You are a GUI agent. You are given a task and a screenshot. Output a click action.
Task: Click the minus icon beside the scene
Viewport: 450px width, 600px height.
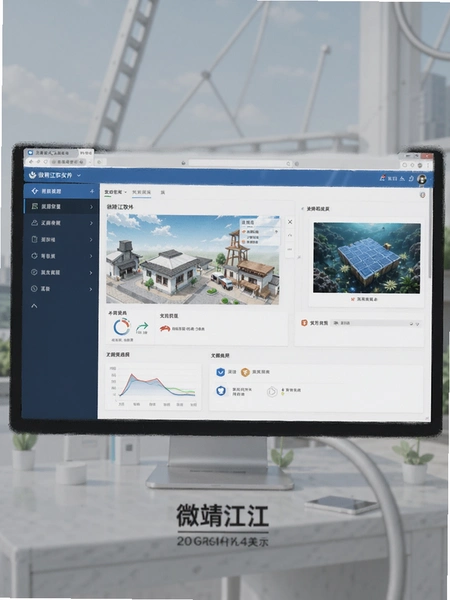(290, 249)
